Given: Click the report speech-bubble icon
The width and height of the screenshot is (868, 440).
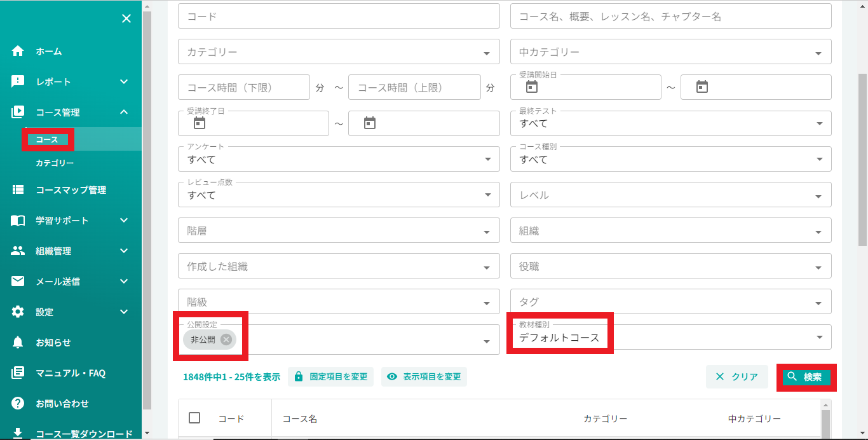Looking at the screenshot, I should (18, 81).
